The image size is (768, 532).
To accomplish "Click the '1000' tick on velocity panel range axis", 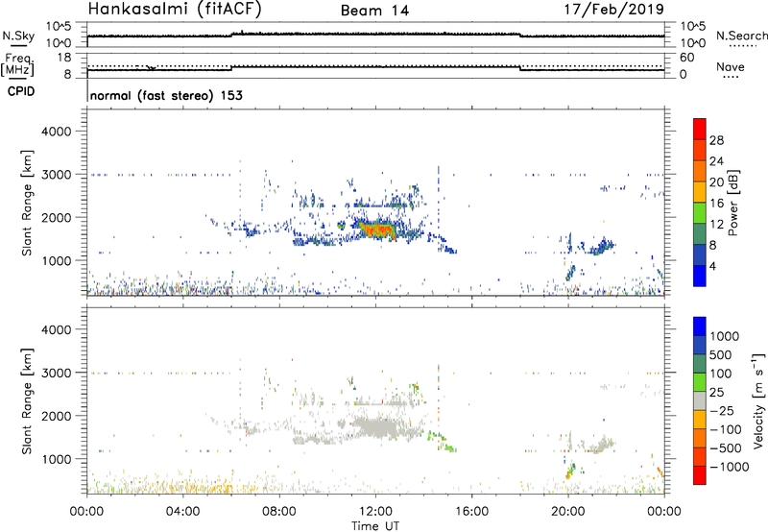I will coord(56,459).
